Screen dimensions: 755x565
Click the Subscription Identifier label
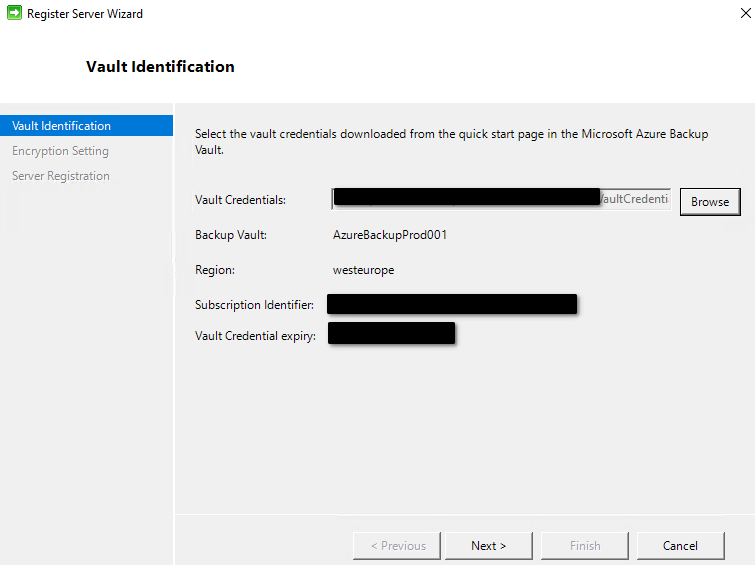click(x=254, y=305)
